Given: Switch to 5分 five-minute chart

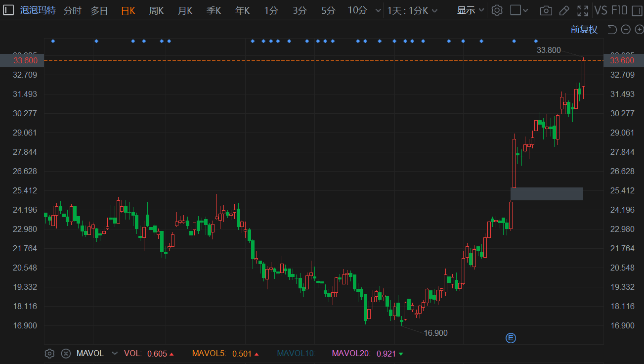Looking at the screenshot, I should coord(328,10).
